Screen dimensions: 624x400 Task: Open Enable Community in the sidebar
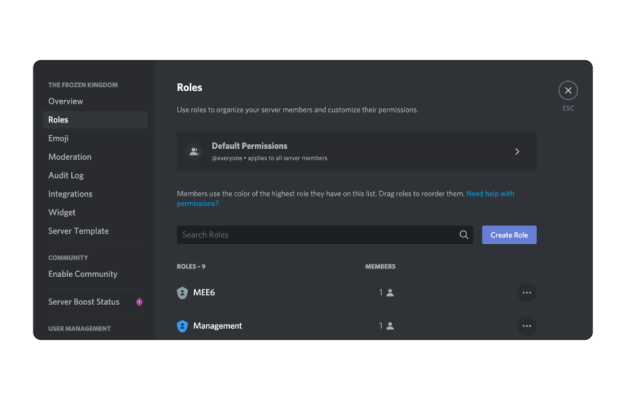(83, 274)
